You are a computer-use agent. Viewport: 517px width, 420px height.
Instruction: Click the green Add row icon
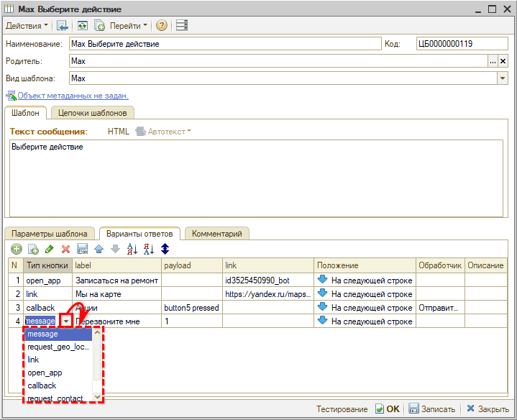coord(16,249)
